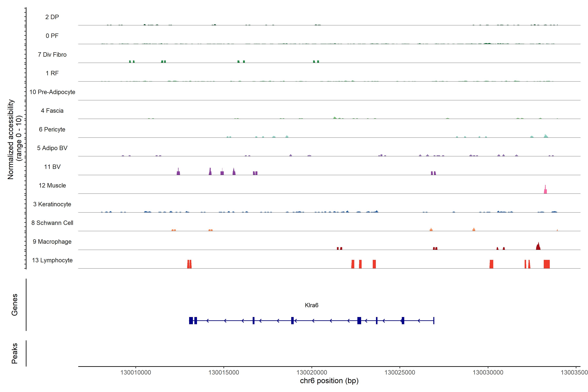Click the 10 Pre-Adipocyte track label
The width and height of the screenshot is (588, 392).
52,92
